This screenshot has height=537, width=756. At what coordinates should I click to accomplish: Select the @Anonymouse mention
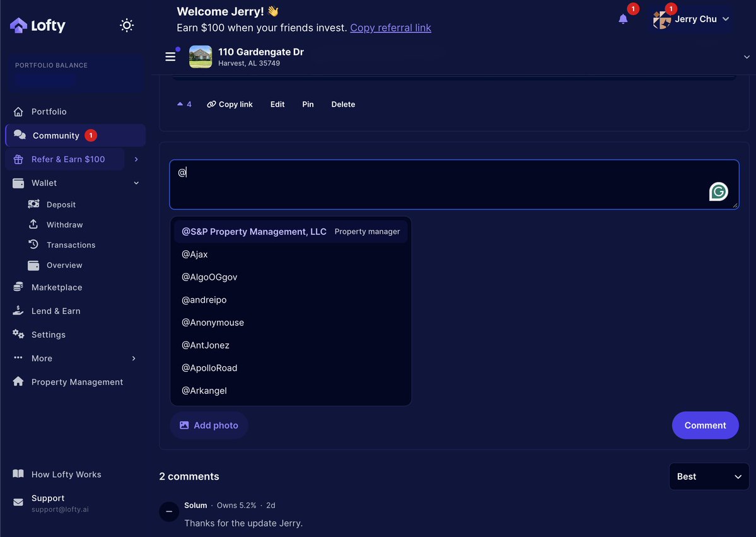click(290, 322)
